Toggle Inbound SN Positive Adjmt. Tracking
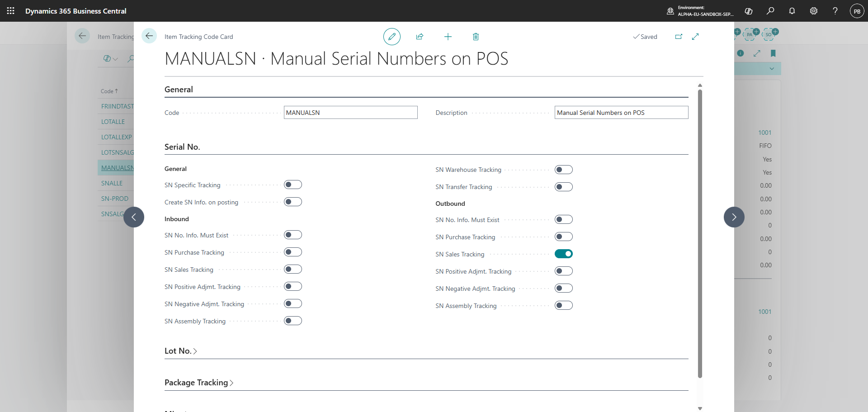This screenshot has width=868, height=412. 293,286
